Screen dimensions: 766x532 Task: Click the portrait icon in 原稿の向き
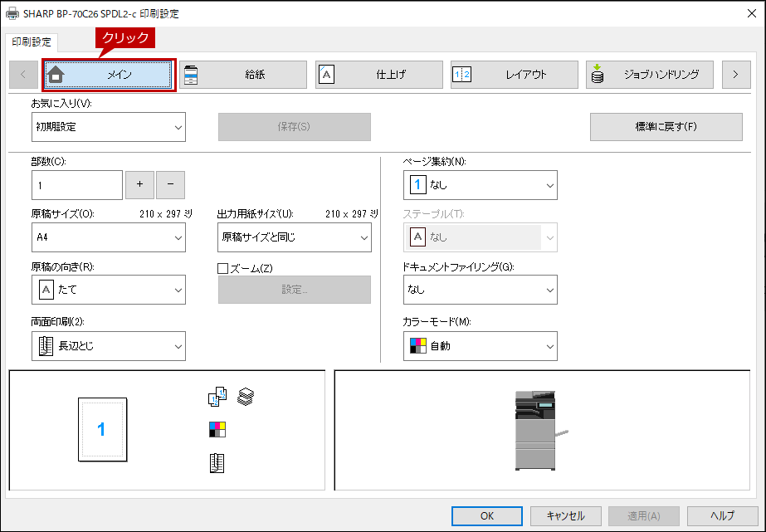coord(46,290)
